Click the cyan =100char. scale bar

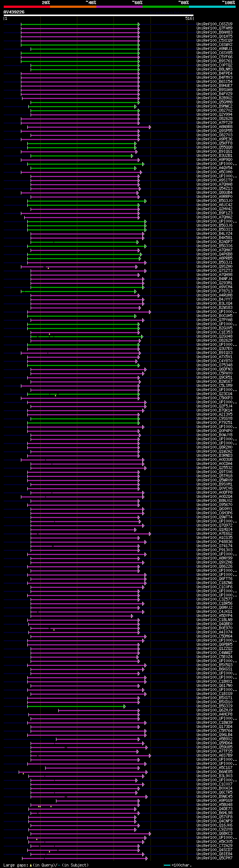(x=167, y=865)
